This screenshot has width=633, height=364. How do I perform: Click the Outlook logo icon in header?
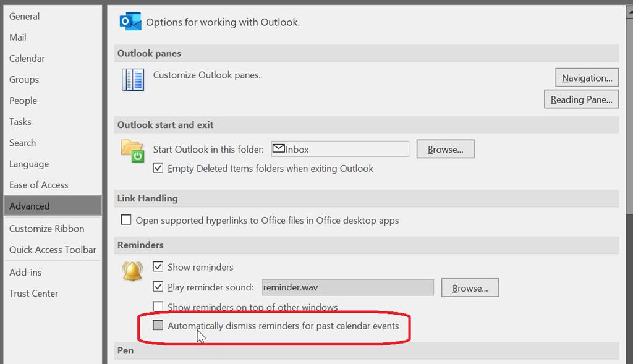point(130,22)
